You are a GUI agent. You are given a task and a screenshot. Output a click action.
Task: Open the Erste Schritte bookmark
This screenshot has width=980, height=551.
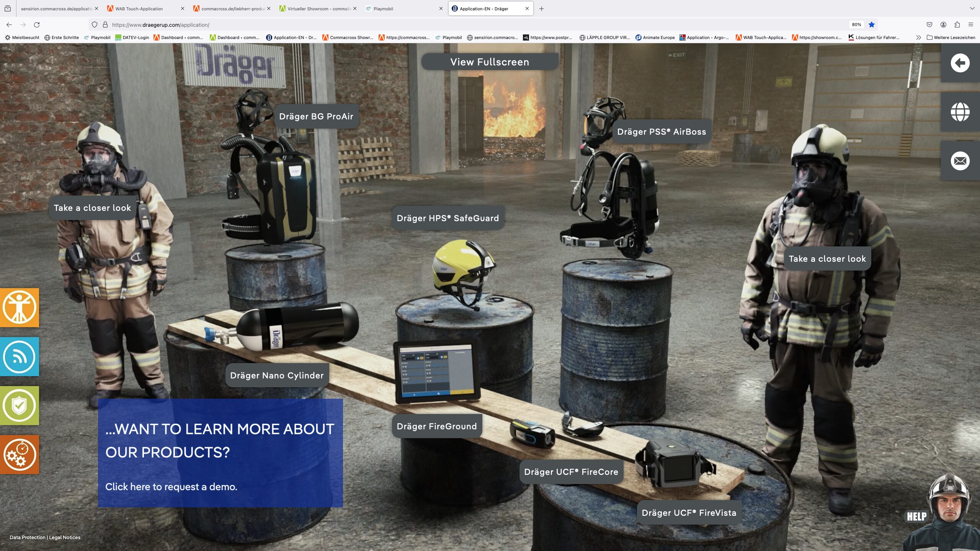click(62, 37)
